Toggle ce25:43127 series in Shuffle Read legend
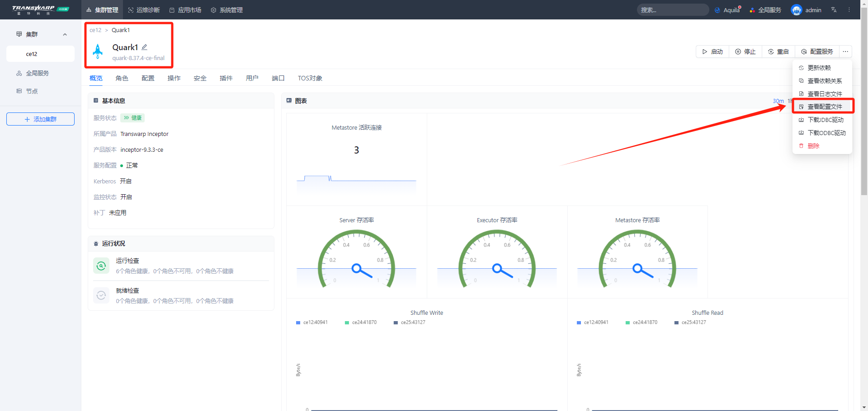Viewport: 868px width, 411px height. tap(690, 322)
